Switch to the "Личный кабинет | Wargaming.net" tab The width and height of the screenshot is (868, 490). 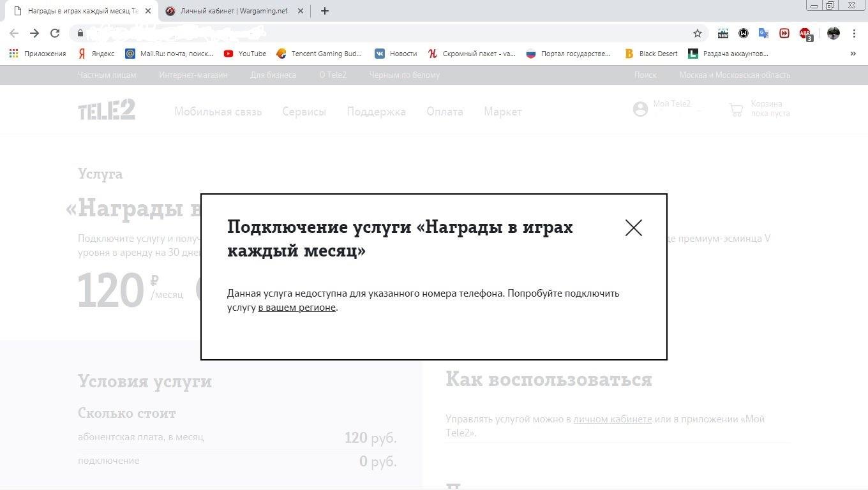(x=233, y=11)
